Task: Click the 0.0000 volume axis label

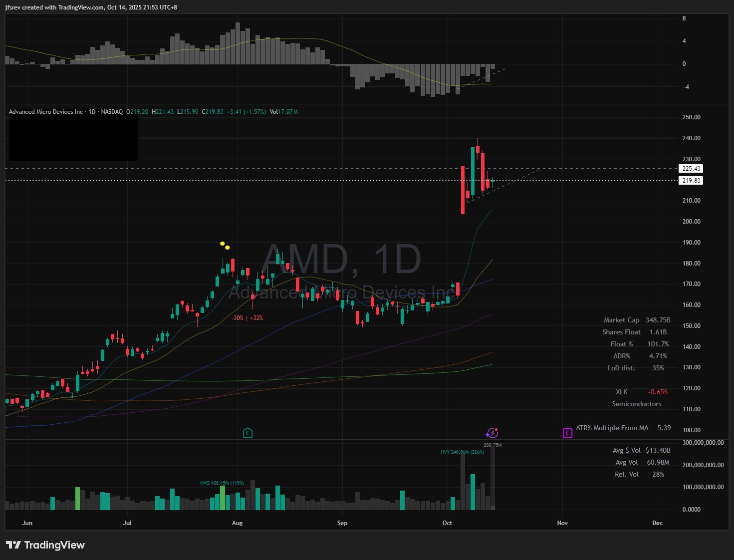Action: pos(691,510)
